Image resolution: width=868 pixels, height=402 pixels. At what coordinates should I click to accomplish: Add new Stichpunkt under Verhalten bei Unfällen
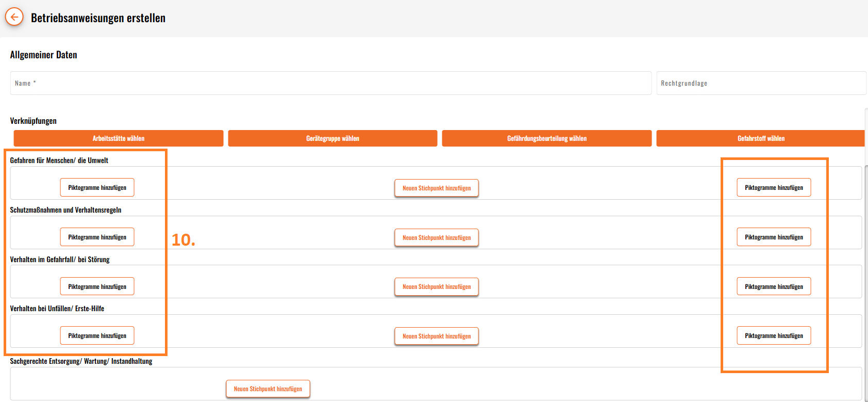tap(437, 336)
